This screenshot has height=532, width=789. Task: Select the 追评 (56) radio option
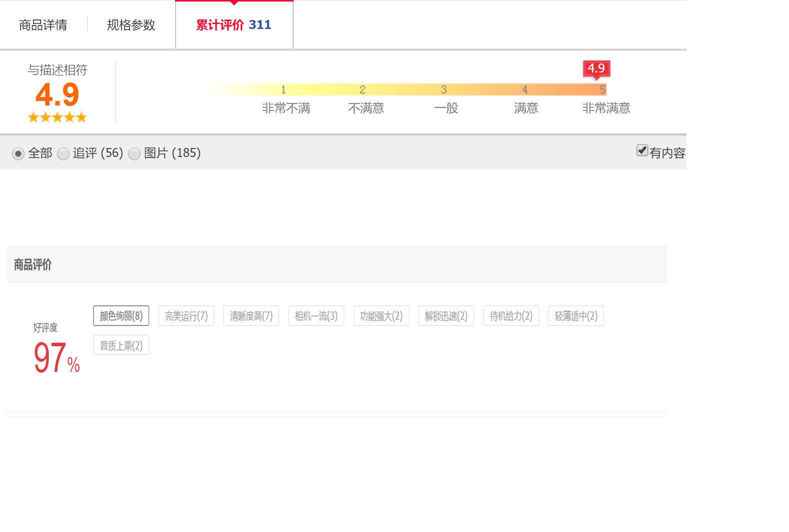click(63, 154)
